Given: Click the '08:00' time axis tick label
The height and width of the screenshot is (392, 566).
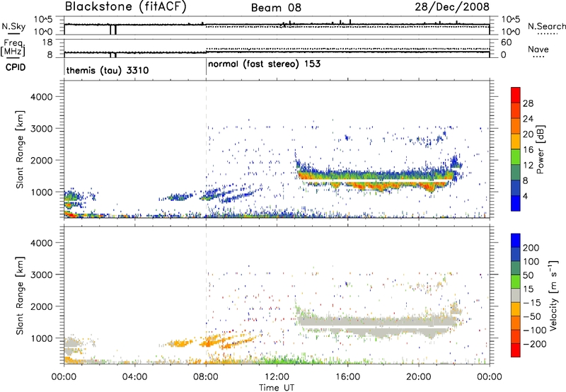Looking at the screenshot, I should click(x=206, y=377).
